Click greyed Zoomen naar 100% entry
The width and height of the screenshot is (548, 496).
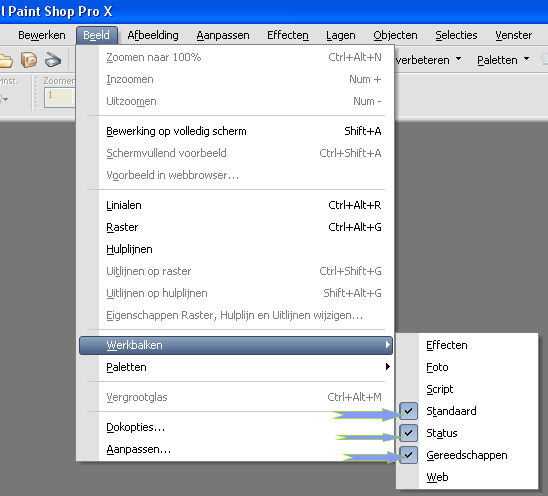(x=236, y=57)
